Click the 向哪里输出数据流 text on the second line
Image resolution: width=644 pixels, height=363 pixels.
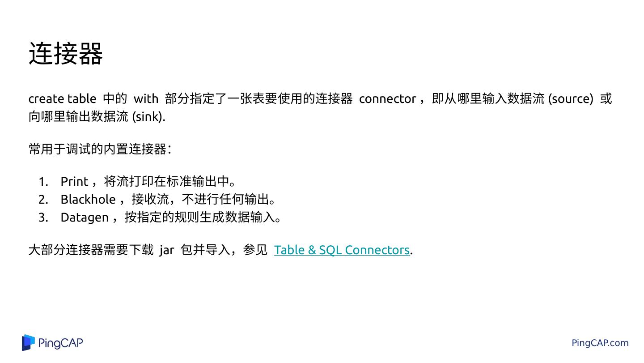click(78, 116)
